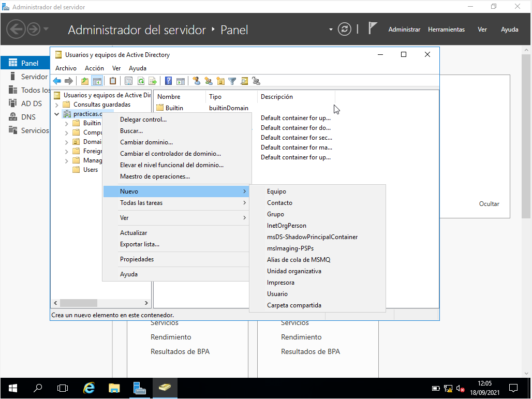Click the export list toolbar icon

tap(153, 81)
